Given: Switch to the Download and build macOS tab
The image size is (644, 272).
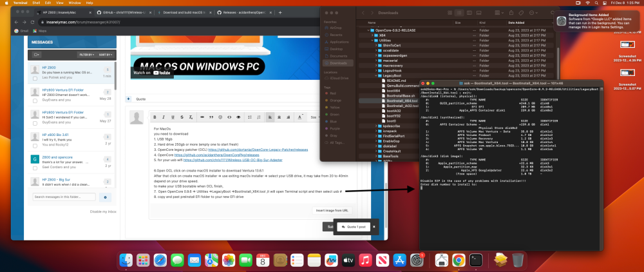Looking at the screenshot, I should point(184,13).
